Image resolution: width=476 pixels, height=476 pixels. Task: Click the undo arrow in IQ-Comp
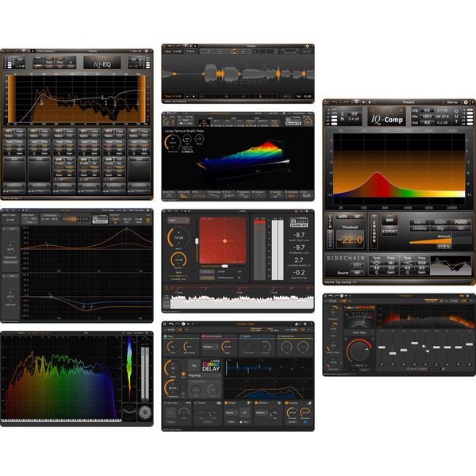[334, 102]
